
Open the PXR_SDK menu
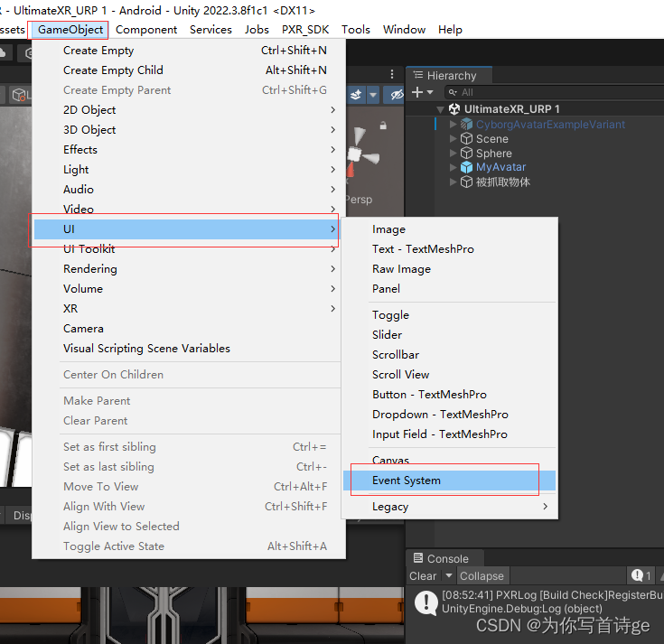(305, 30)
